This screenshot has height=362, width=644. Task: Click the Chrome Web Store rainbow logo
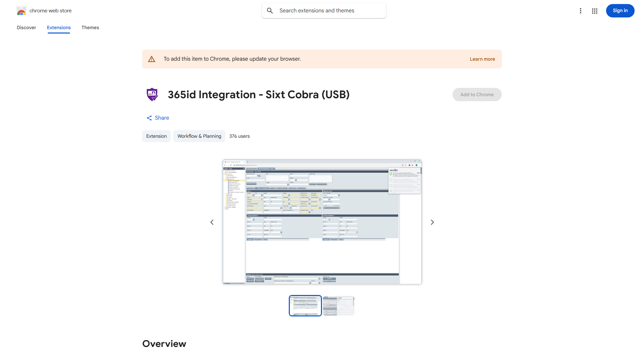click(x=21, y=11)
